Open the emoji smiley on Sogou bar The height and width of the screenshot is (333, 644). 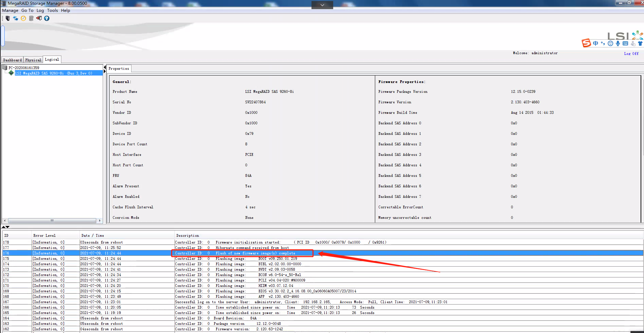pos(610,43)
